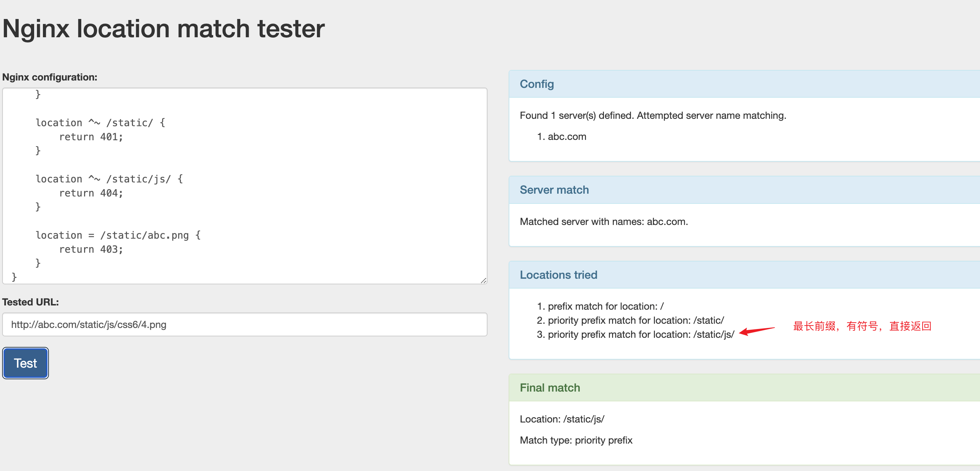Click the 'return 401;' config line
Viewport: 980px width, 471px height.
pos(91,137)
